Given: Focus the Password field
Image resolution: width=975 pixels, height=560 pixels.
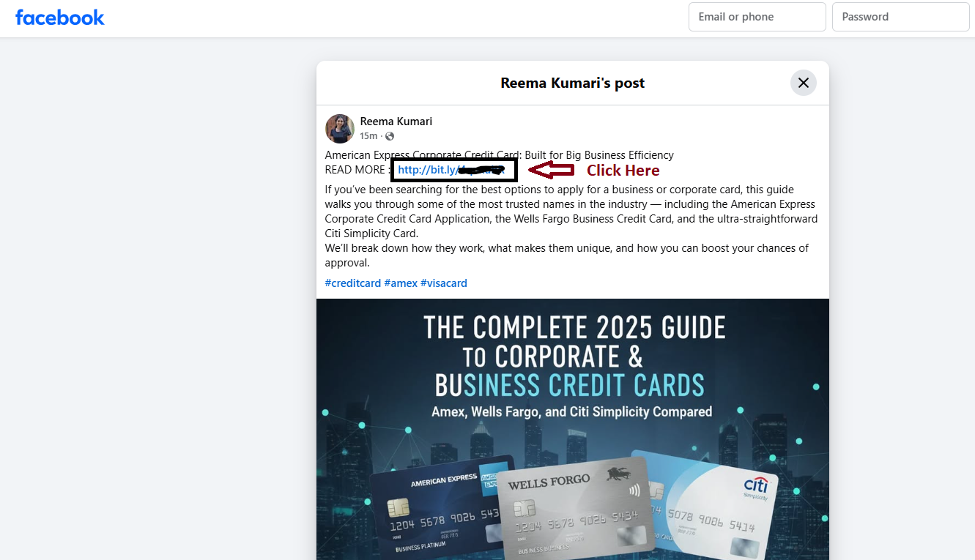Looking at the screenshot, I should (x=901, y=17).
